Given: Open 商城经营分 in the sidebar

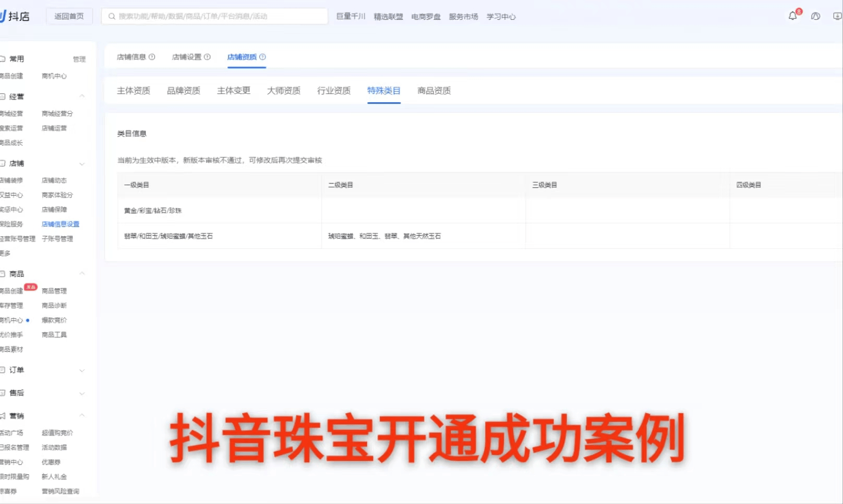Looking at the screenshot, I should click(57, 113).
